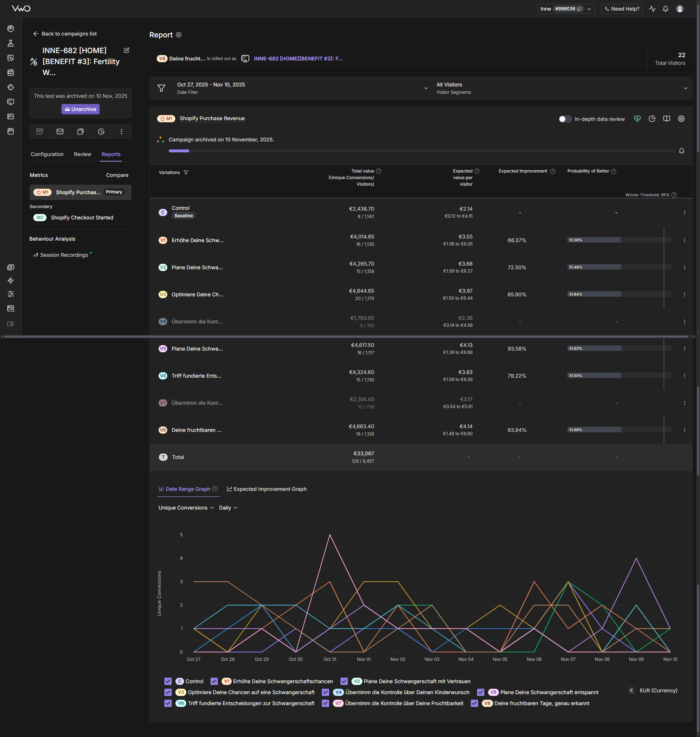Screen dimensions: 700x737
Task: Uncheck the Control series checkbox in legend
Action: point(168,681)
